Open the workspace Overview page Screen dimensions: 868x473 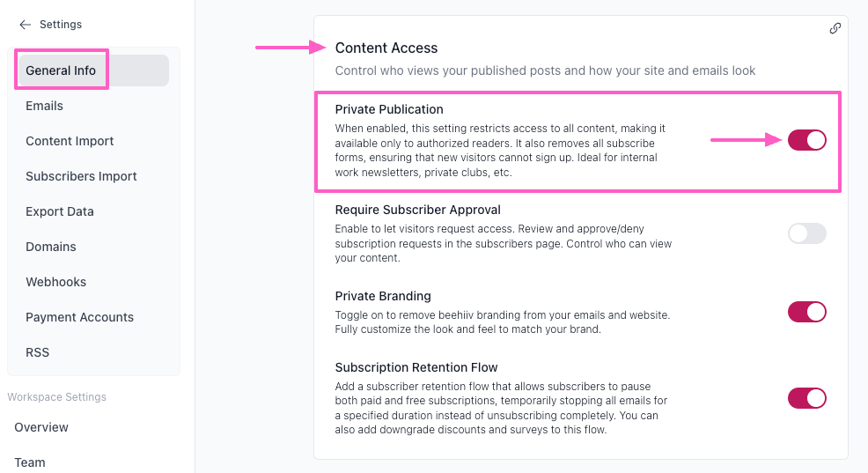coord(41,427)
